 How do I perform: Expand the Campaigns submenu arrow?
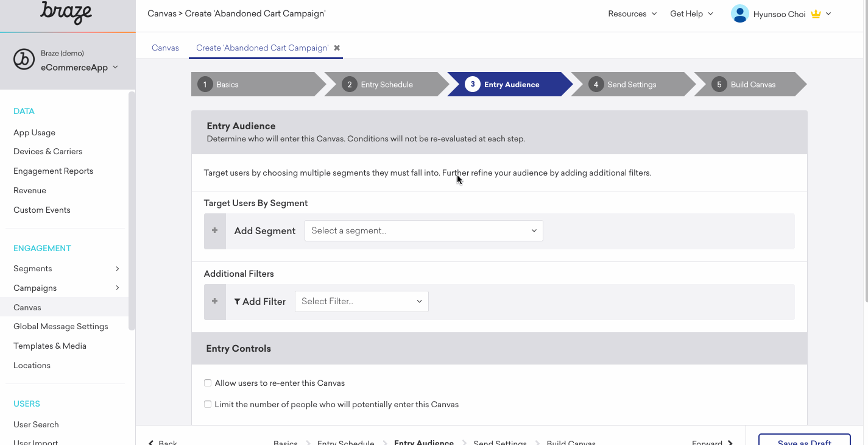[x=118, y=288]
